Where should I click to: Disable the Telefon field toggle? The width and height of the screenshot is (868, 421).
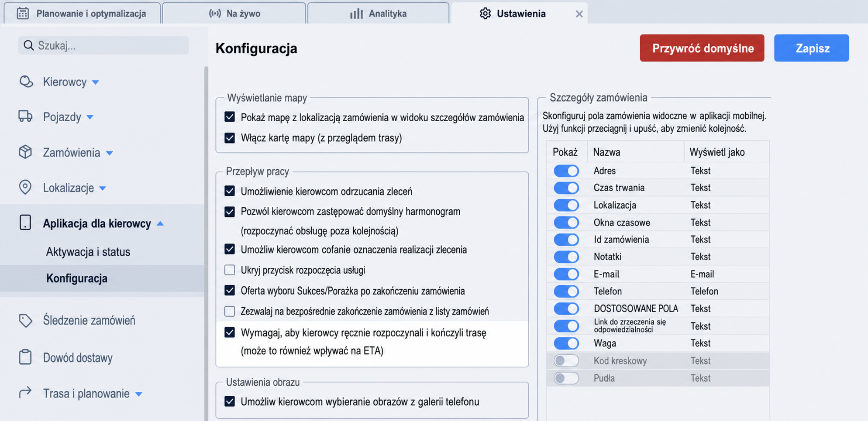click(566, 291)
